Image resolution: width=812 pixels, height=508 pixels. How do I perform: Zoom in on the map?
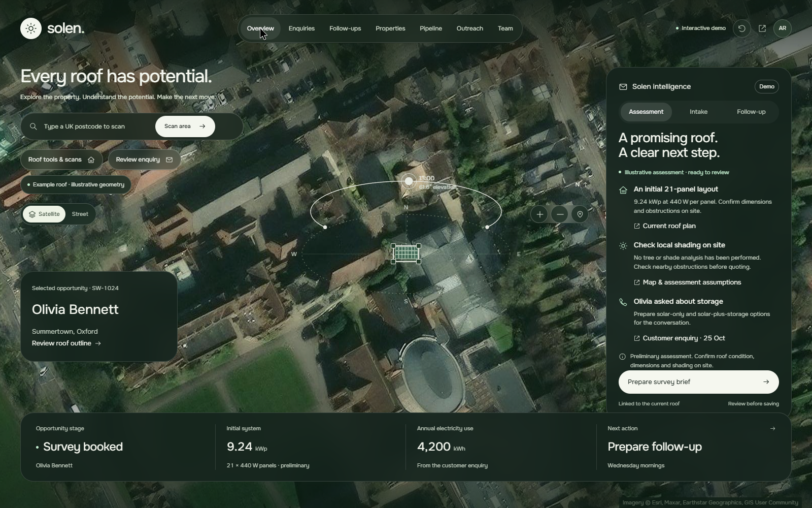[539, 214]
